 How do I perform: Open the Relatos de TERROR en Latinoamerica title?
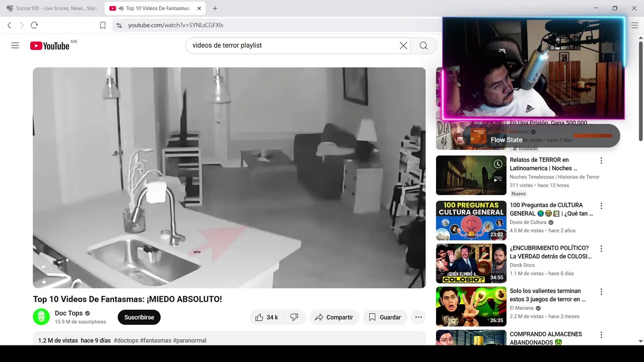[543, 164]
